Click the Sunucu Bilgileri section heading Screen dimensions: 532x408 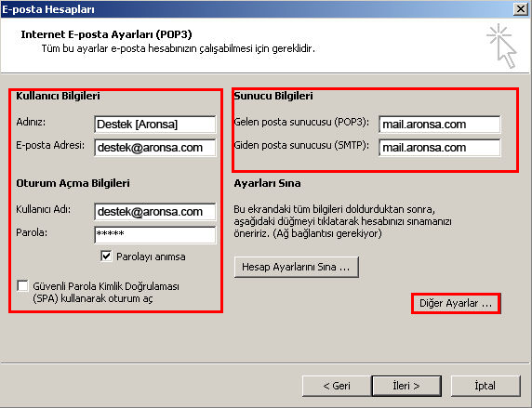coord(273,96)
